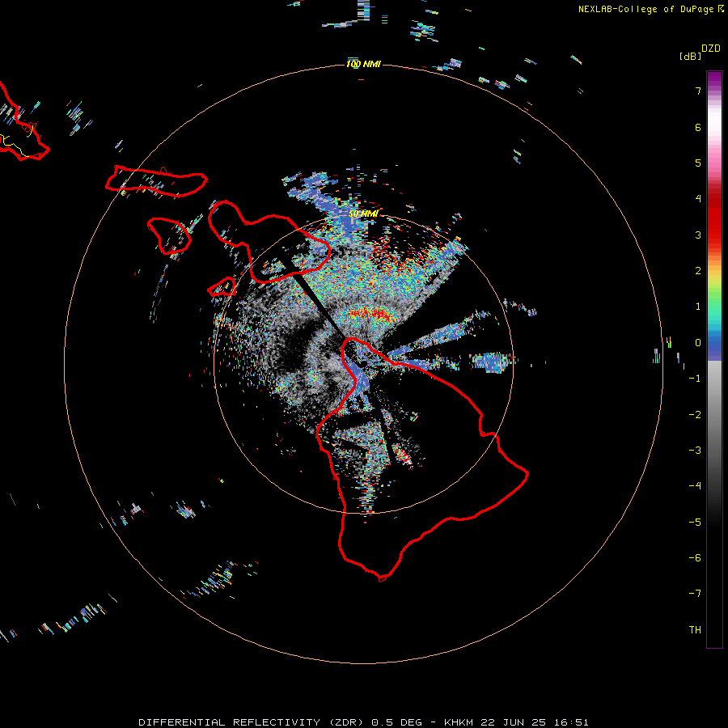Click the -1 value on colorbar

pyautogui.click(x=695, y=379)
